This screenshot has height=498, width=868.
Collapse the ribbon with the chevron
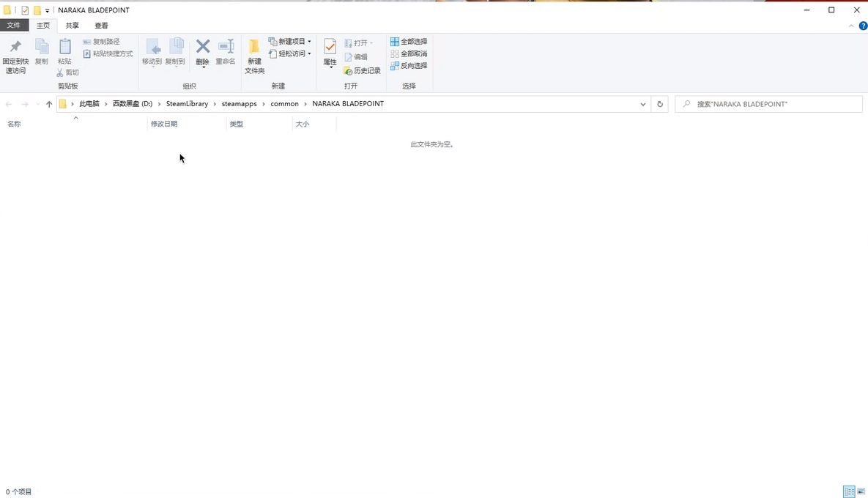click(851, 26)
